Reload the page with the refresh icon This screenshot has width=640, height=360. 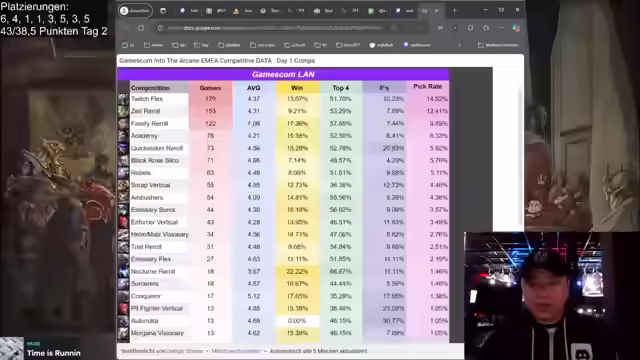141,28
